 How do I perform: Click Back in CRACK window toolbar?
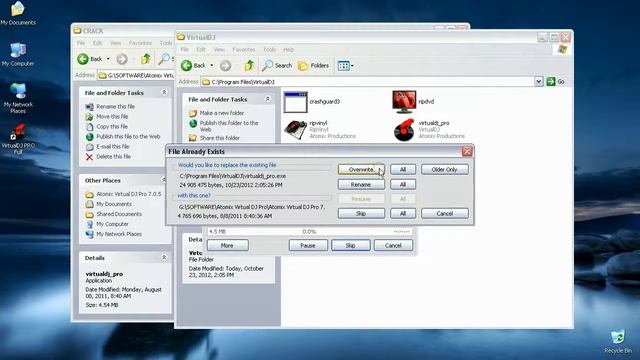(90, 59)
